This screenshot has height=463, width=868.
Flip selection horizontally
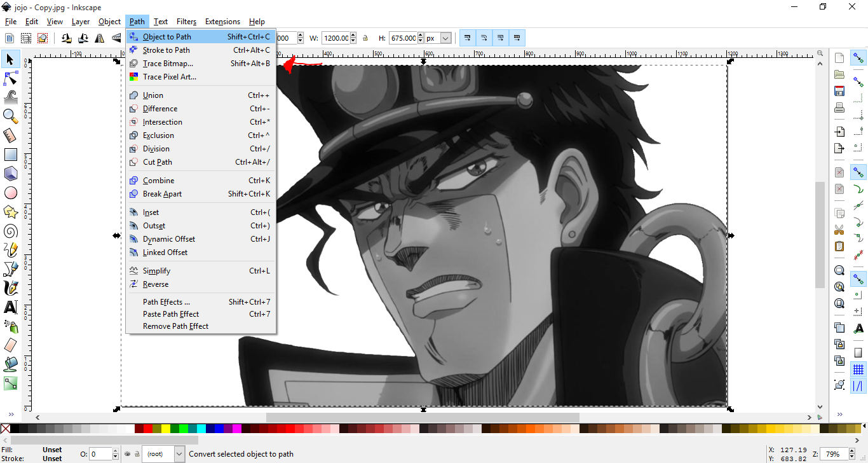100,38
